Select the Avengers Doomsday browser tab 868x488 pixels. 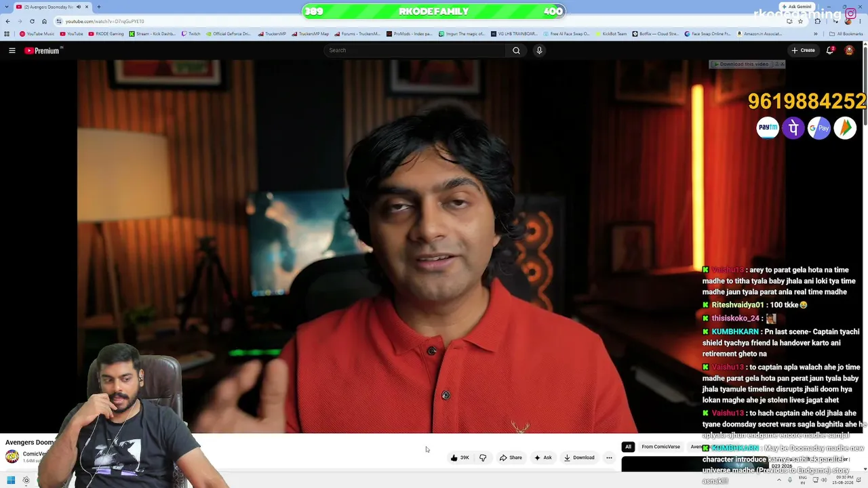(x=53, y=7)
